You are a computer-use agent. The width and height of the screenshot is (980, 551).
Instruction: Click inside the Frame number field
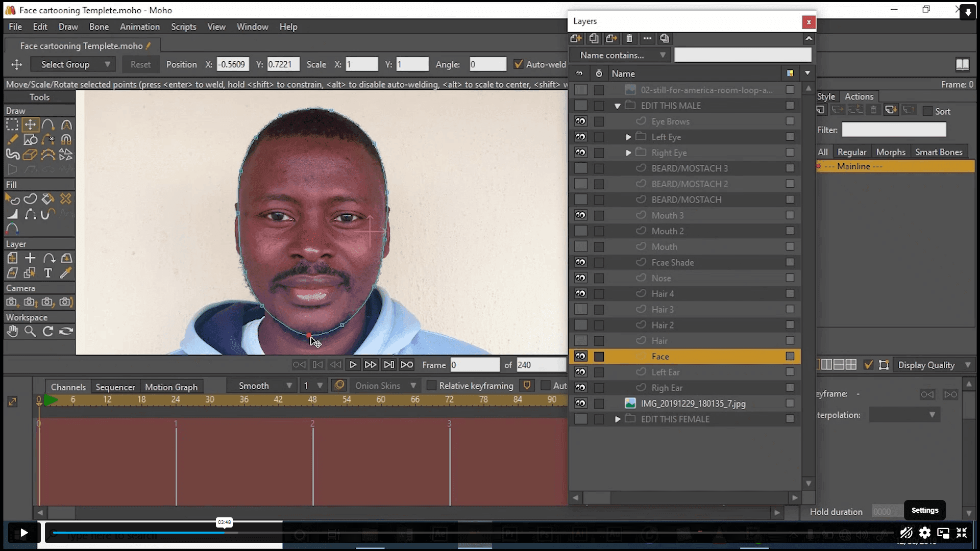475,364
